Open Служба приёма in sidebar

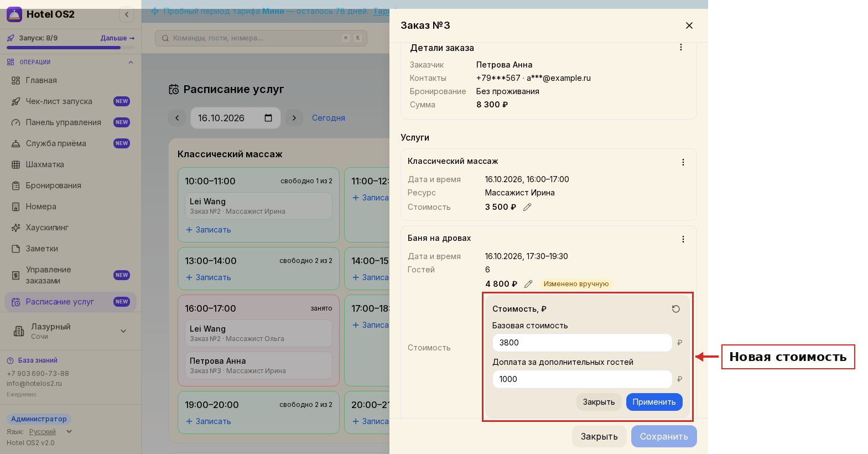tap(70, 143)
